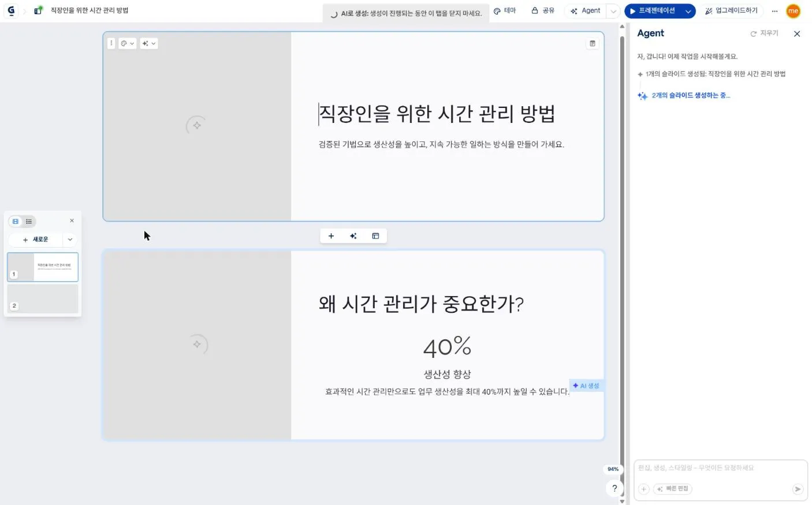This screenshot has height=505, width=812.
Task: Expand presentation options dropdown arrow
Action: (x=688, y=11)
